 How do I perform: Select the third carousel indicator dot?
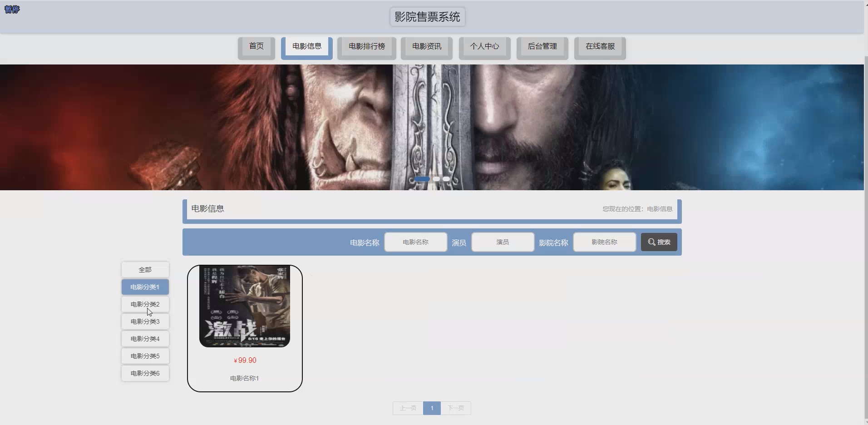pyautogui.click(x=446, y=179)
